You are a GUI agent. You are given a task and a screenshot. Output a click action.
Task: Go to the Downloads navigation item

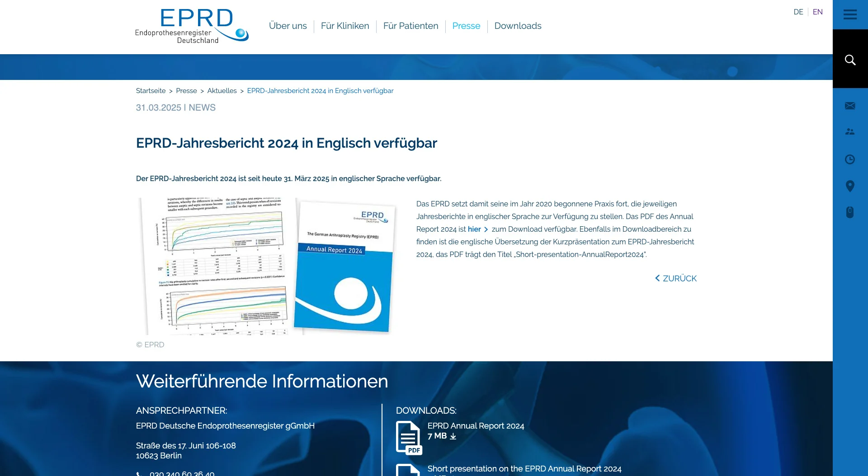[518, 26]
